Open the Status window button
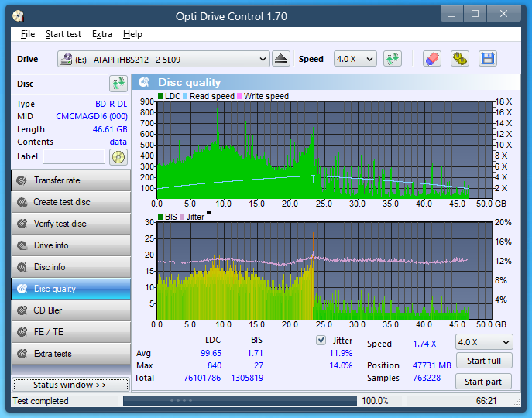 click(x=70, y=385)
